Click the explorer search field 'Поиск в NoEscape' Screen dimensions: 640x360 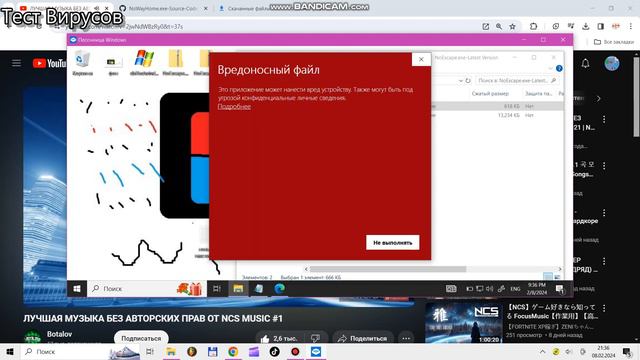pyautogui.click(x=517, y=80)
